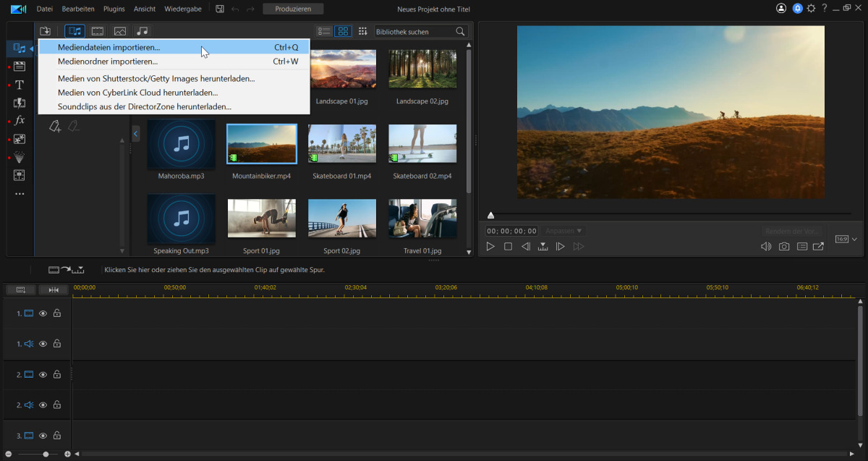This screenshot has height=461, width=868.
Task: Select Medien von CyberLink Cloud herunterladen
Action: pos(174,93)
